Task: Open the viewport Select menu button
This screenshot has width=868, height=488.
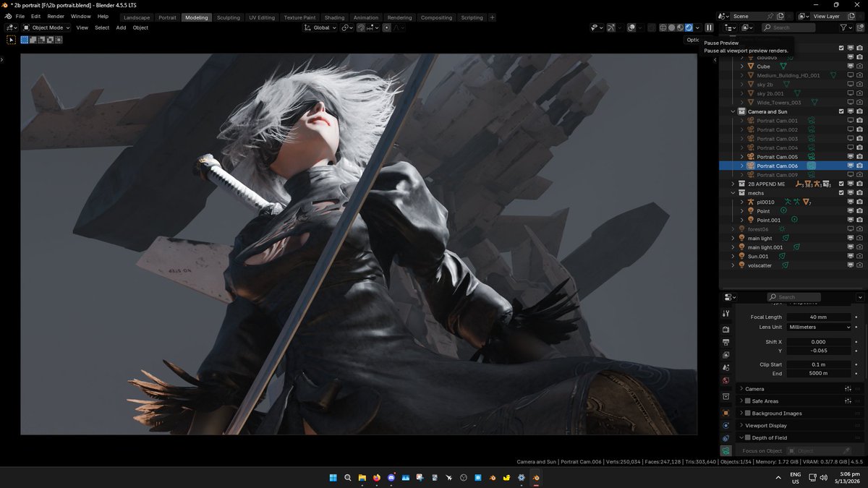Action: tap(102, 27)
